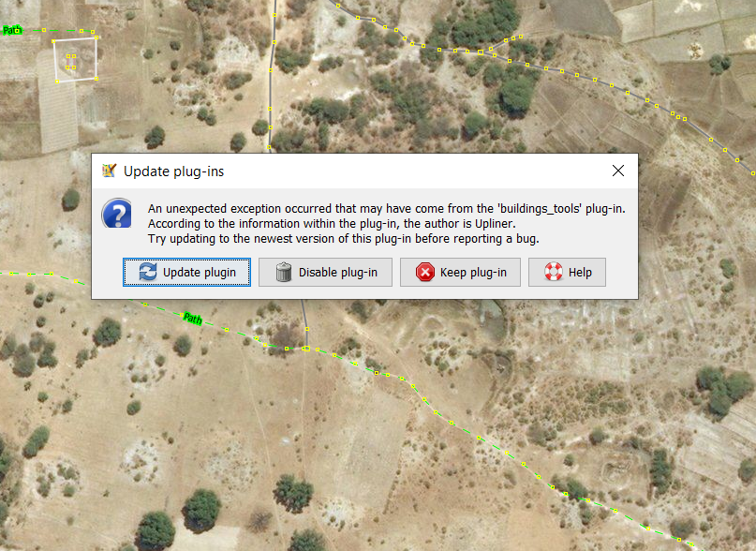Select the green Path label at top-left corner
The image size is (756, 551).
pyautogui.click(x=12, y=30)
